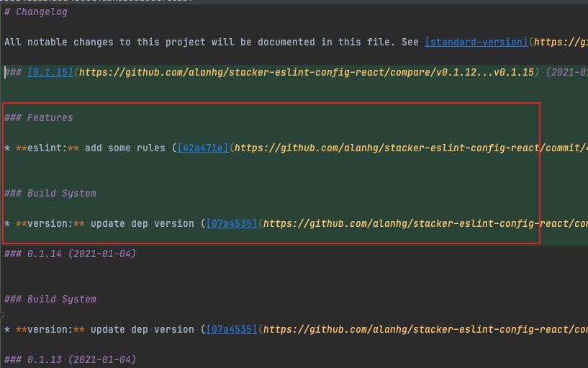Click the compare URL for v0.1.12...v0.1.15

pos(307,72)
